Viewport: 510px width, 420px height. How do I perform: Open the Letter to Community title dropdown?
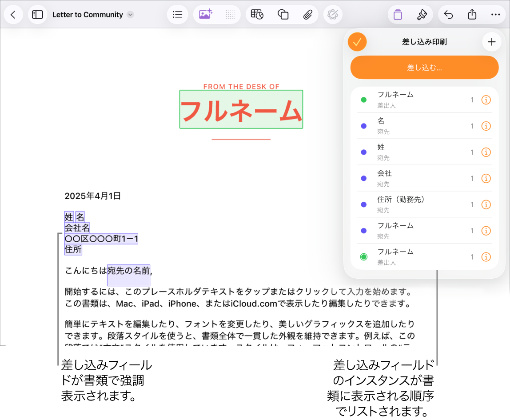click(129, 14)
